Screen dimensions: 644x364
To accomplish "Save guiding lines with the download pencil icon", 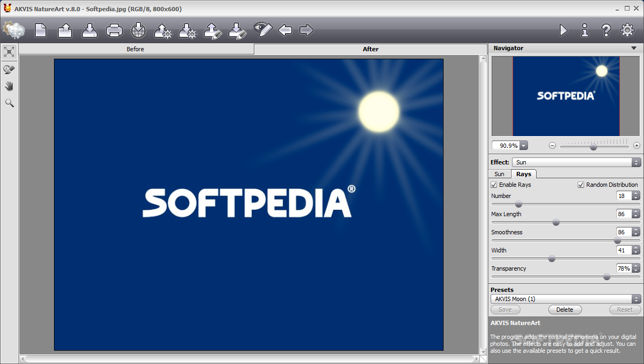I will (236, 30).
